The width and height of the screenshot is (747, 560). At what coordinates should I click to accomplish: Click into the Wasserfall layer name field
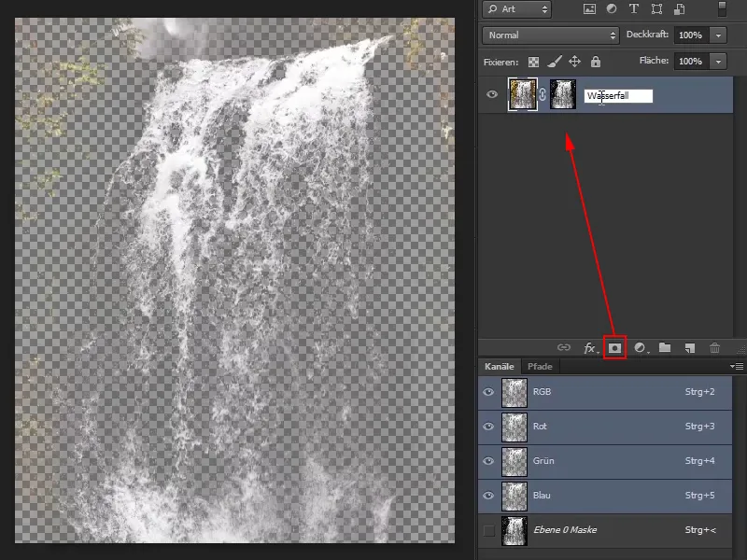618,96
